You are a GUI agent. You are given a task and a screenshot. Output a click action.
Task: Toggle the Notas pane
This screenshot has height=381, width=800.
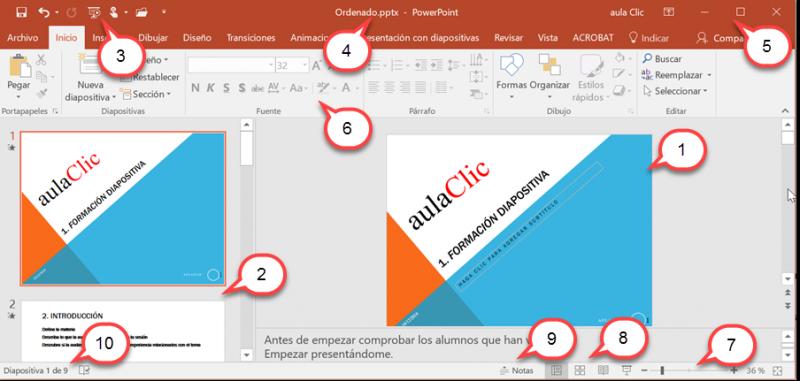click(517, 371)
